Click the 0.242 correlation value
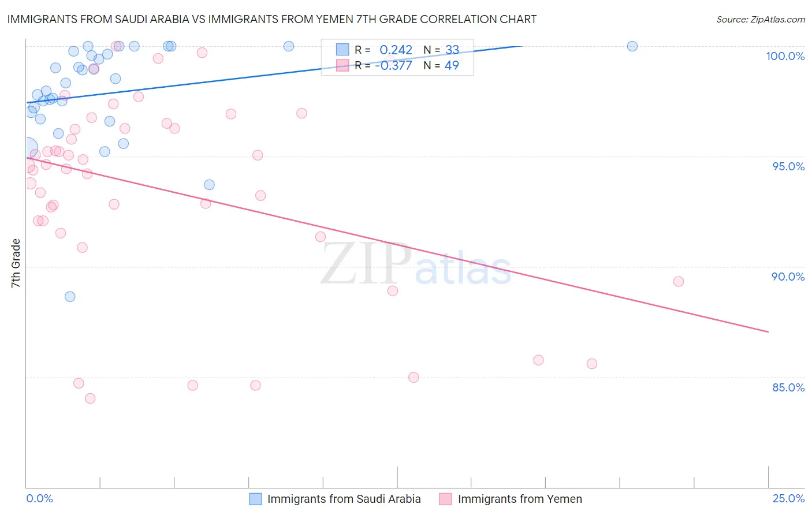This screenshot has height=515, width=812. tap(396, 50)
